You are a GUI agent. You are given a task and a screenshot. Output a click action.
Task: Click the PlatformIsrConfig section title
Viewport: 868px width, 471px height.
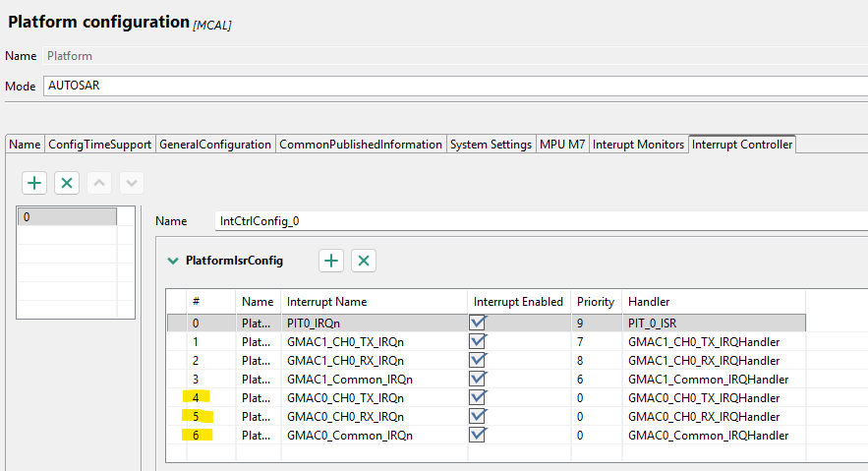coord(234,261)
